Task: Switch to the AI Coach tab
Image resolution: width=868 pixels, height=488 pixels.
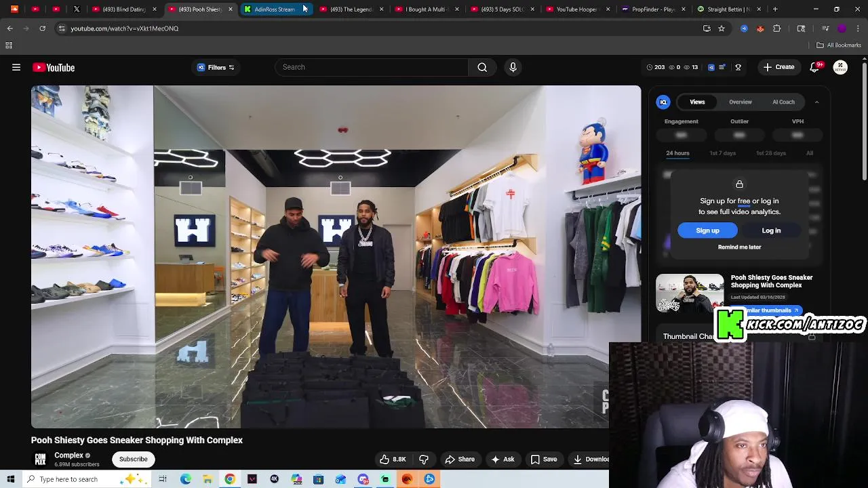Action: (x=783, y=102)
